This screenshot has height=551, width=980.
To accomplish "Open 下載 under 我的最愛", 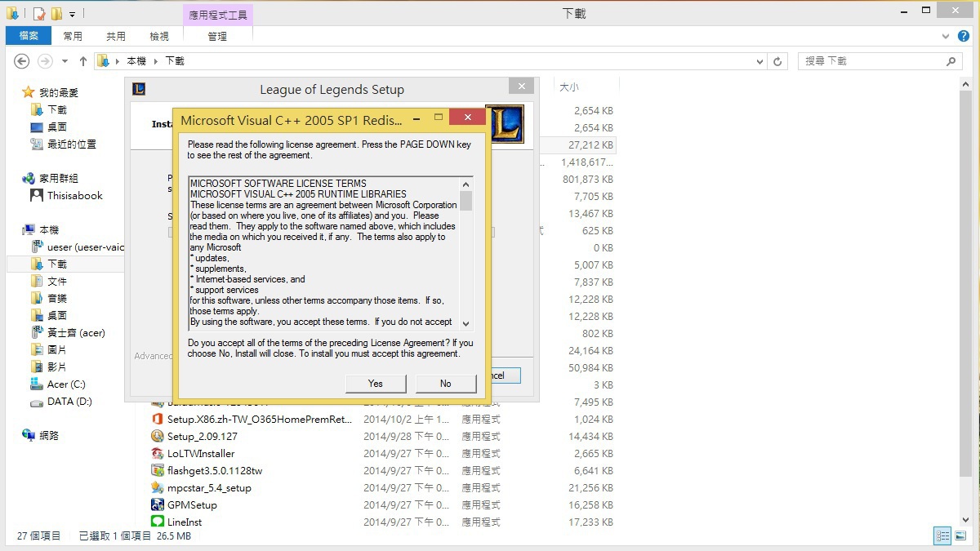I will [x=57, y=110].
